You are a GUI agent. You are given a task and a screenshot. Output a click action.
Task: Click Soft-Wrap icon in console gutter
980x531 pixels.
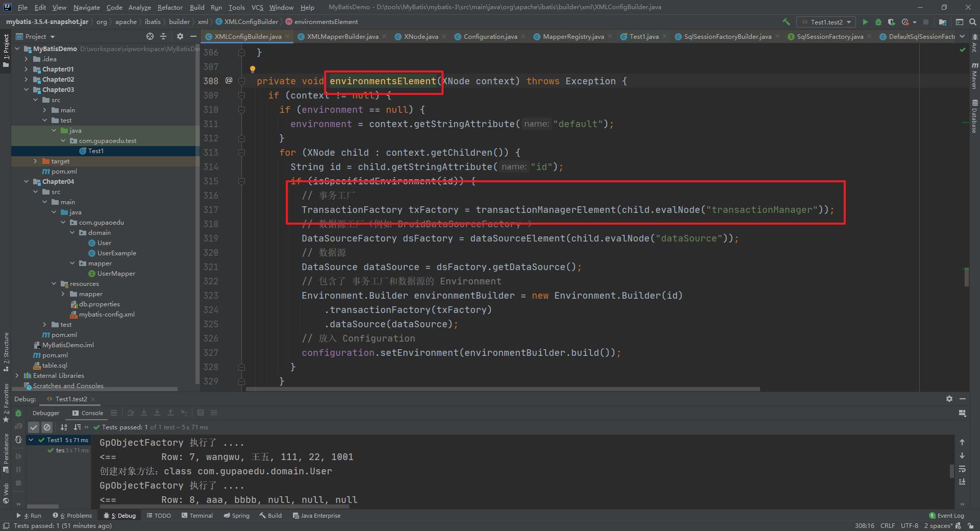point(962,469)
